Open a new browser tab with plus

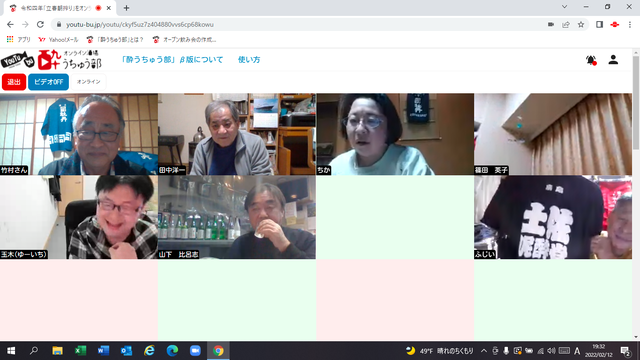coord(127,8)
